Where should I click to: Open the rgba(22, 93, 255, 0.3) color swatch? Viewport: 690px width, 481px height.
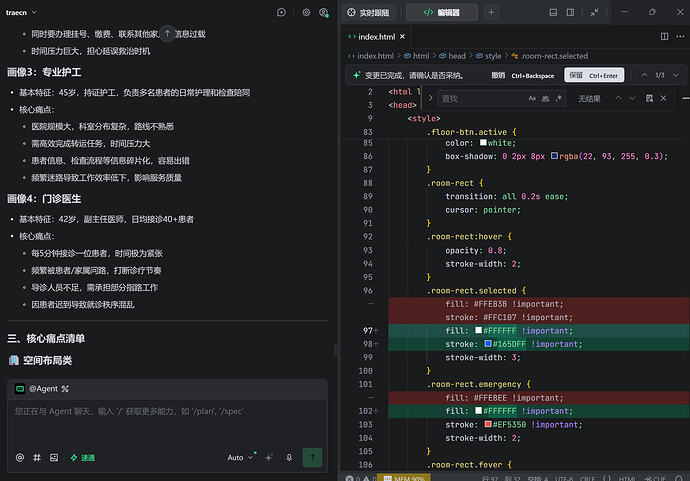(x=554, y=155)
